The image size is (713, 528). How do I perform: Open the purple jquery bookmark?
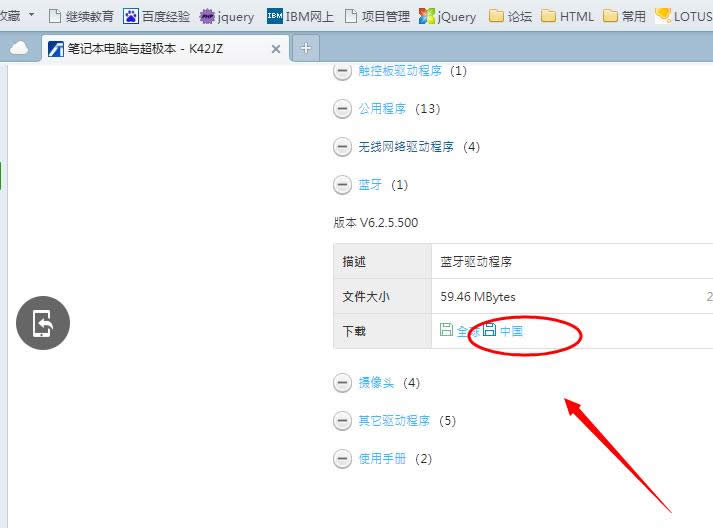[x=226, y=16]
